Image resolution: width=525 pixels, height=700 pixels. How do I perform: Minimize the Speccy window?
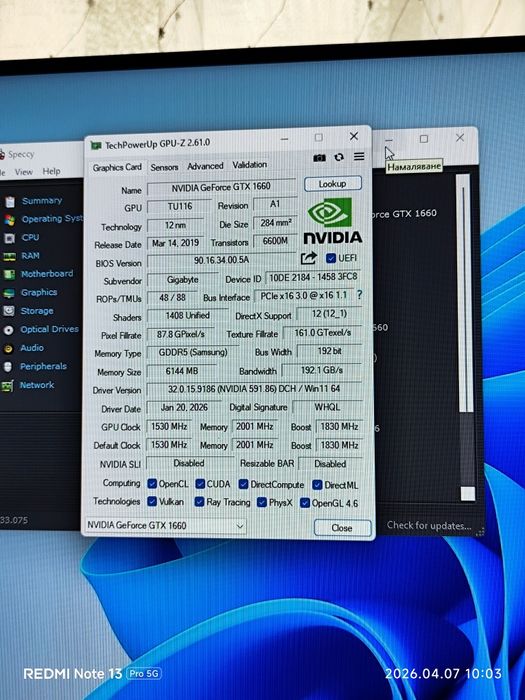point(389,140)
